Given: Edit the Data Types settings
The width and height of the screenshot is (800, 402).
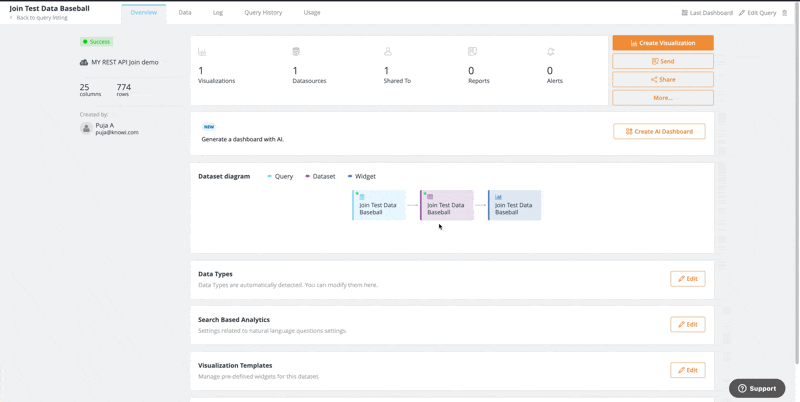Looking at the screenshot, I should point(687,278).
